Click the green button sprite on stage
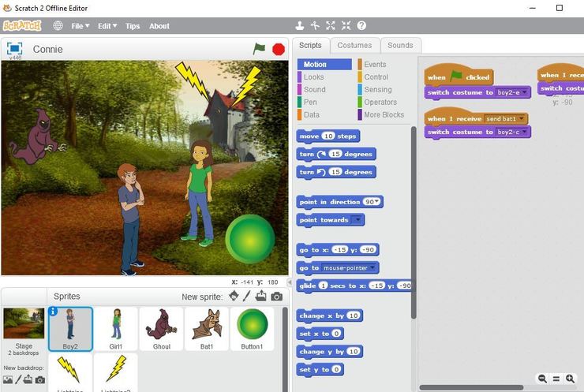 point(250,239)
